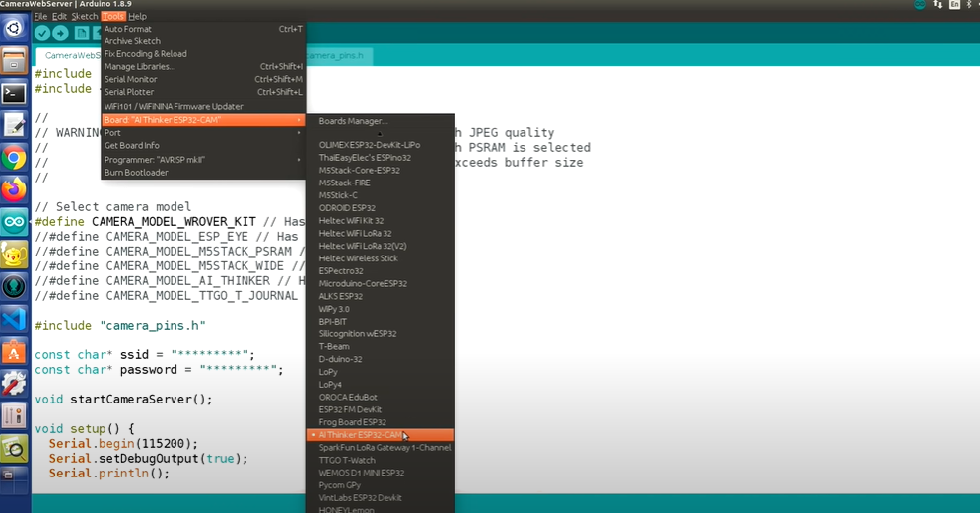The width and height of the screenshot is (980, 513).
Task: Click the En keyboard layout indicator
Action: pos(954,4)
